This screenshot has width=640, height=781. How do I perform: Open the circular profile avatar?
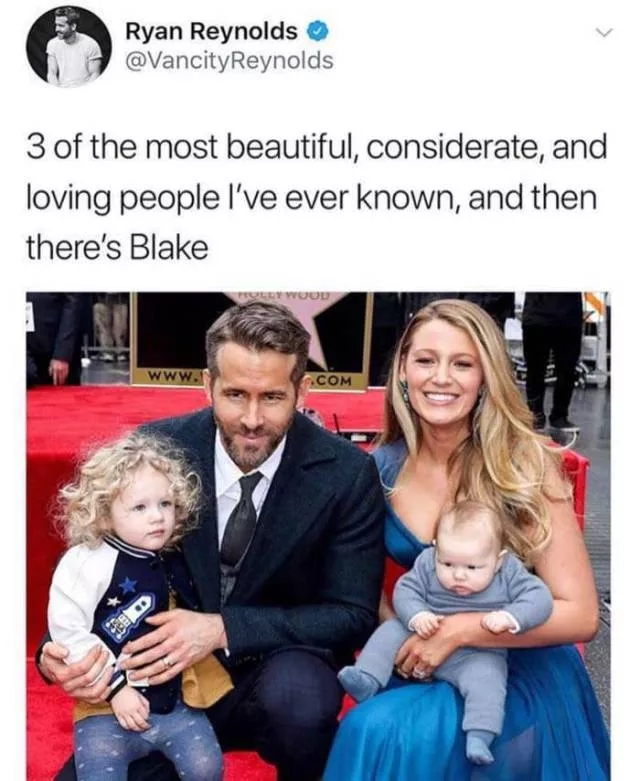[69, 46]
